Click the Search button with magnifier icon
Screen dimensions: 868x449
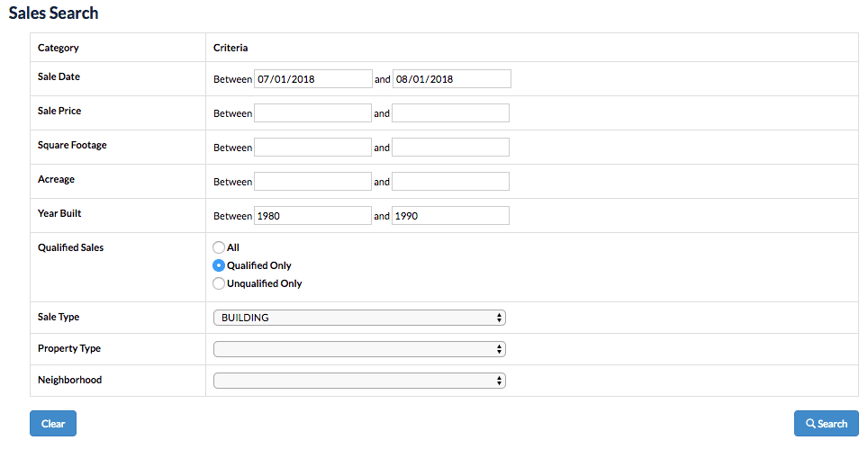pos(826,424)
